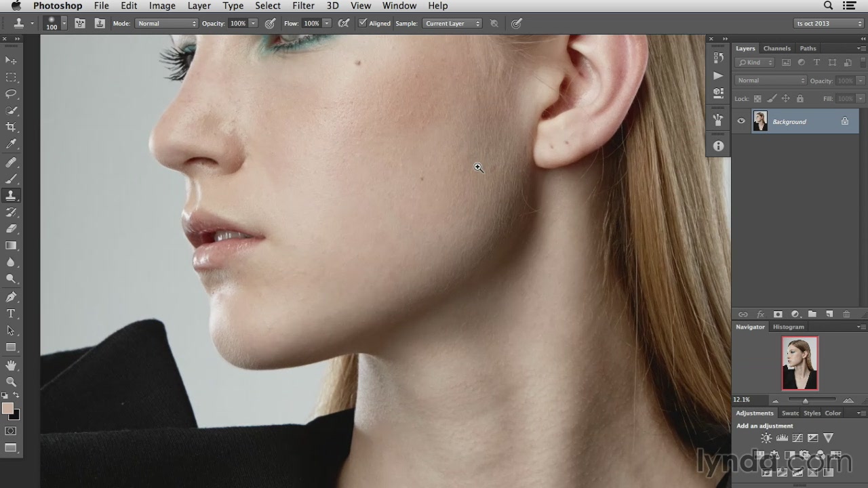This screenshot has height=488, width=868.
Task: Switch to the Histogram tab
Action: pyautogui.click(x=788, y=327)
